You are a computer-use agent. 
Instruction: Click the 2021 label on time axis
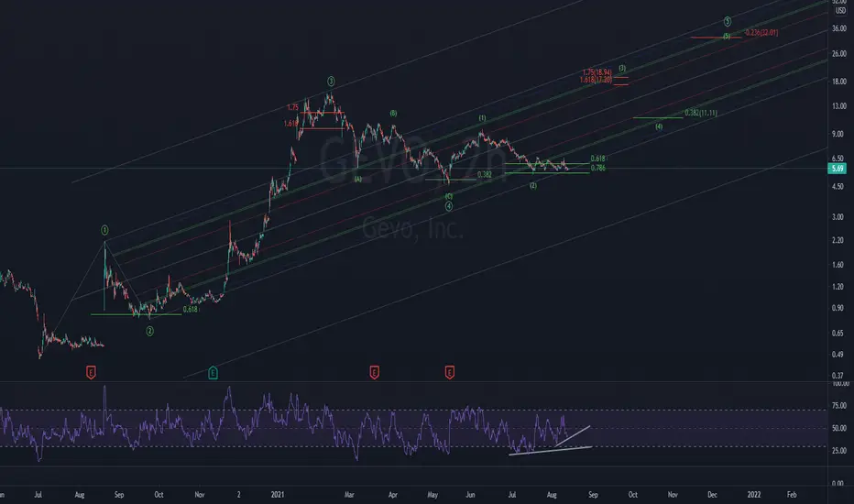tap(278, 495)
